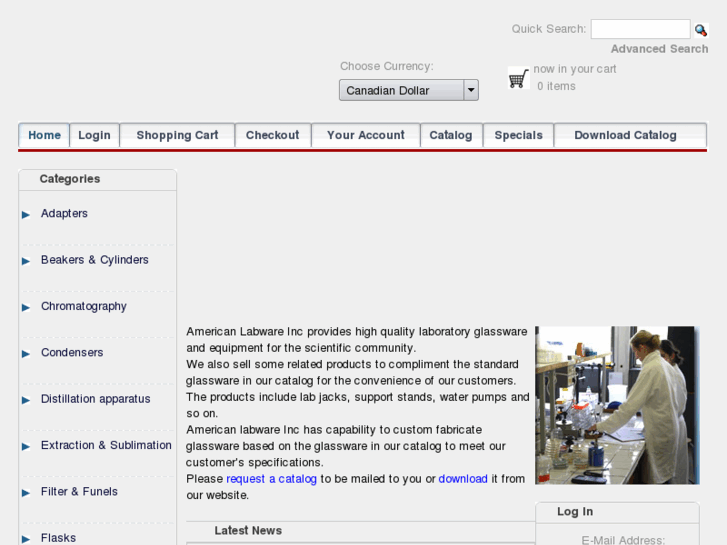Open the Beakers & Cylinders category
Image resolution: width=727 pixels, height=545 pixels.
point(95,260)
